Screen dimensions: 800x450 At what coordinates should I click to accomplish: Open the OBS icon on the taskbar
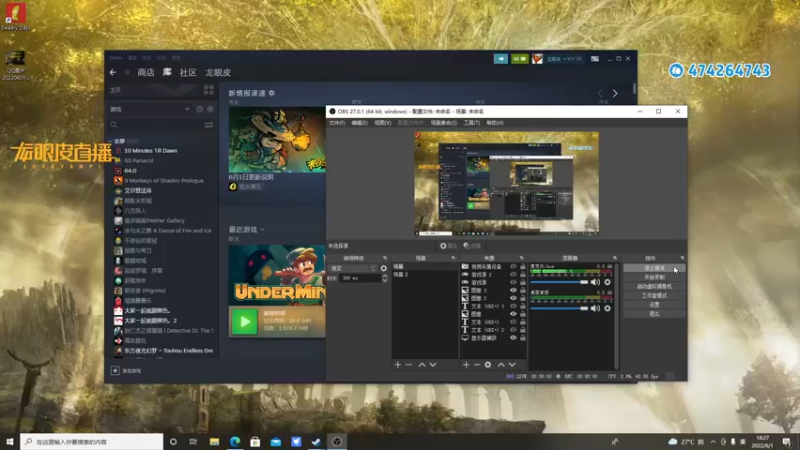337,442
